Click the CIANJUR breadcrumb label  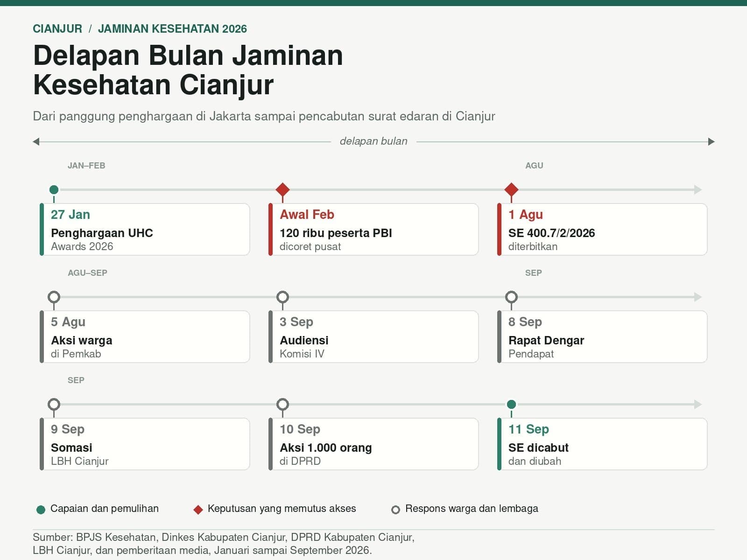click(x=57, y=29)
